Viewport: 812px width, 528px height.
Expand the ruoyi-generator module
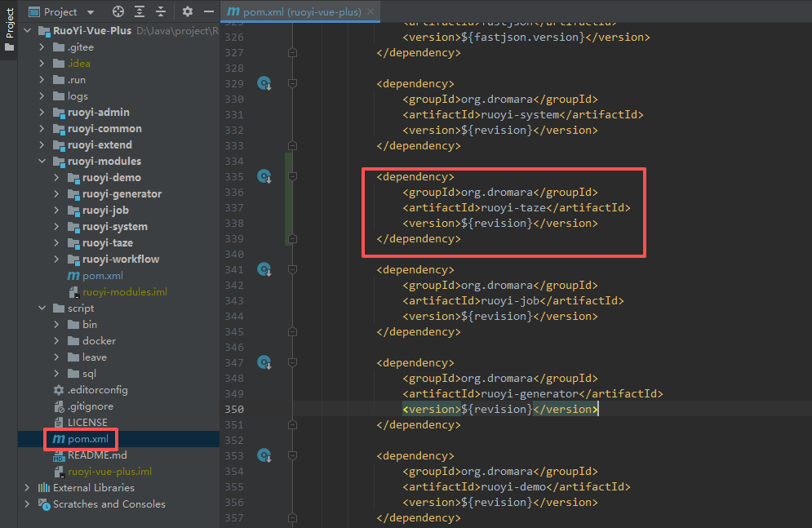click(56, 193)
